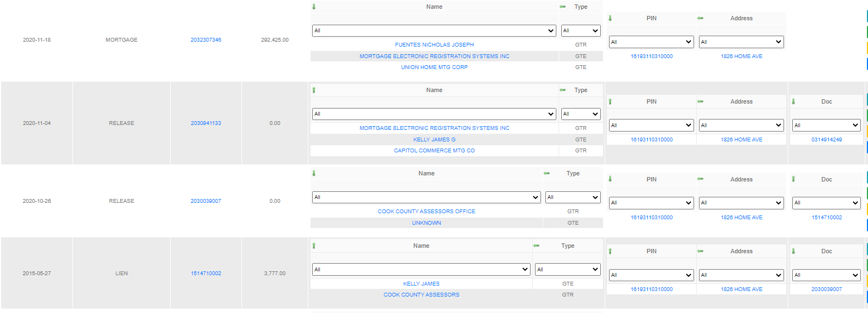
Task: Select the 2020-11-18 date cell
Action: coord(37,40)
